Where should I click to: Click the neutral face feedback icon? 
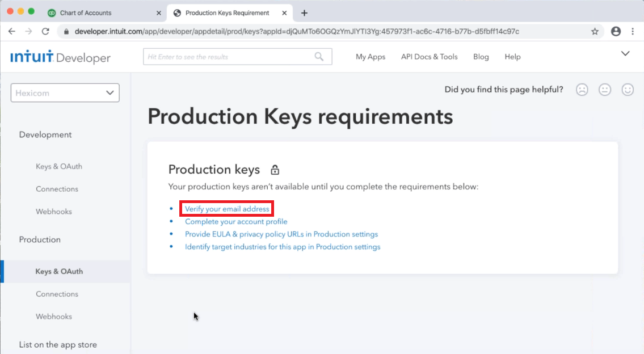tap(605, 90)
